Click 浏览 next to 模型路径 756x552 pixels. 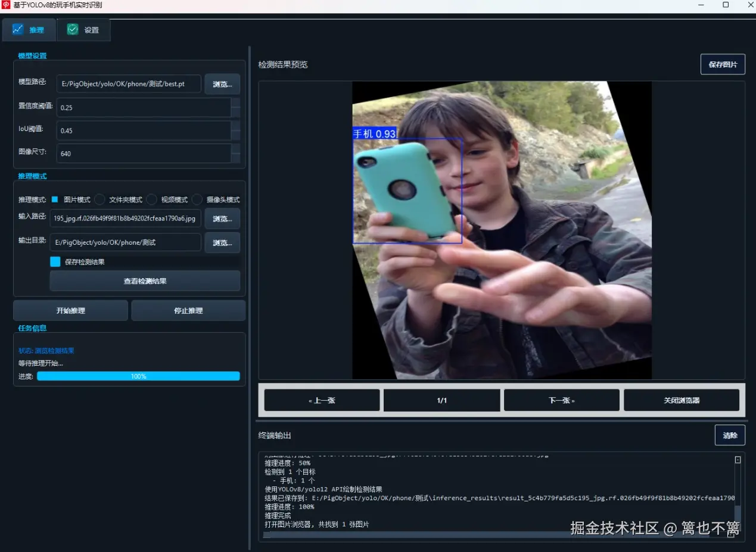click(222, 84)
